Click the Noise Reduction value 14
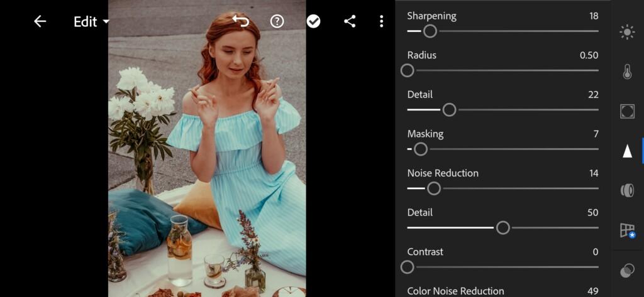The image size is (644, 297). pos(594,173)
